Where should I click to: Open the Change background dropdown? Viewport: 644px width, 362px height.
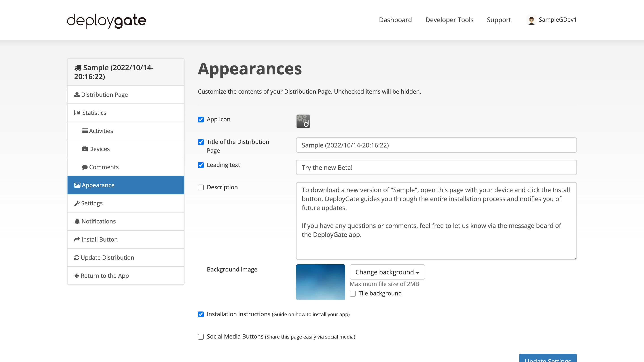387,272
